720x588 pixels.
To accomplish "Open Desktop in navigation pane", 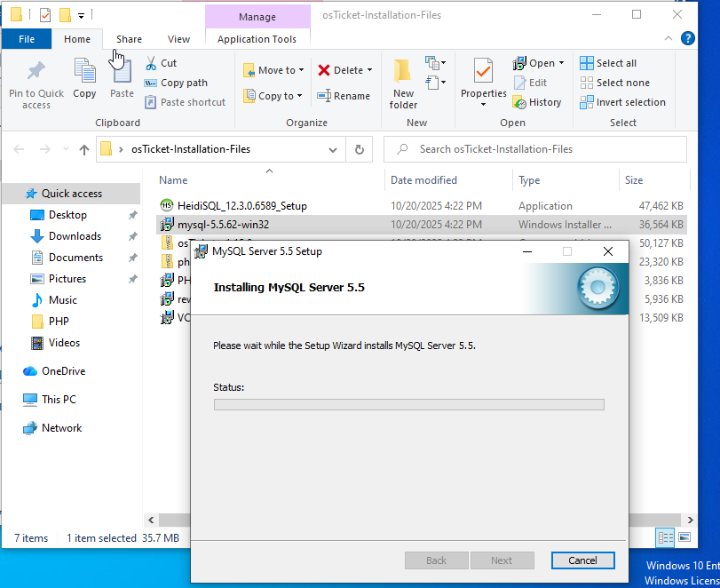I will (x=67, y=215).
